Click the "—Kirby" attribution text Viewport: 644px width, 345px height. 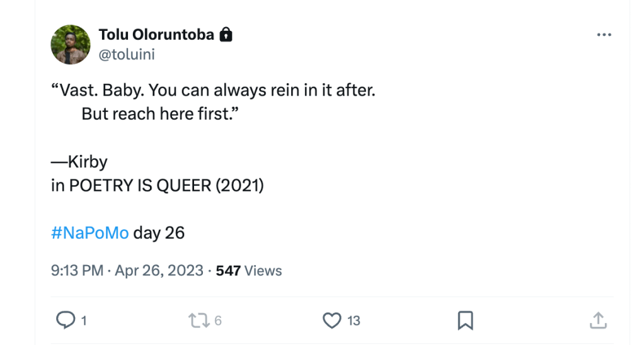(x=79, y=162)
